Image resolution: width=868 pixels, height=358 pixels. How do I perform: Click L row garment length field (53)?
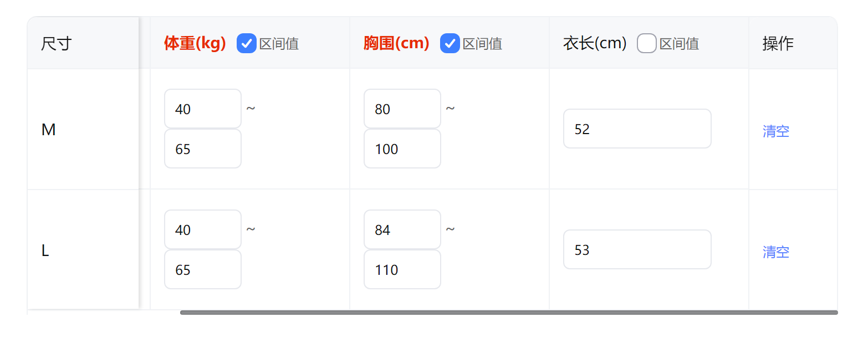(637, 249)
